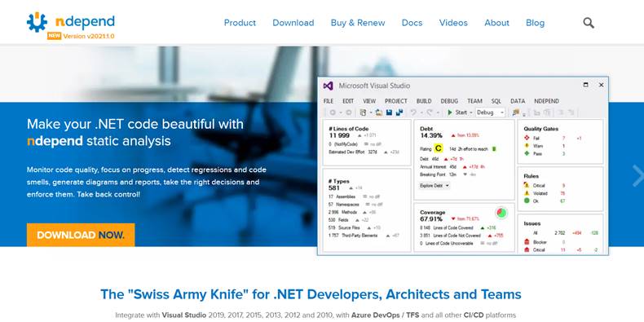Open the About nav menu
Screen dimensions: 644x322
click(x=496, y=23)
